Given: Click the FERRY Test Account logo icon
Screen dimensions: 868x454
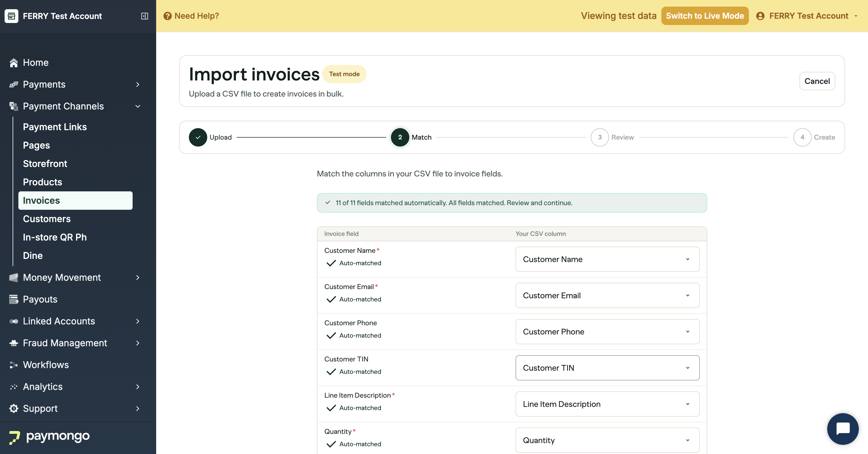Looking at the screenshot, I should (x=11, y=16).
